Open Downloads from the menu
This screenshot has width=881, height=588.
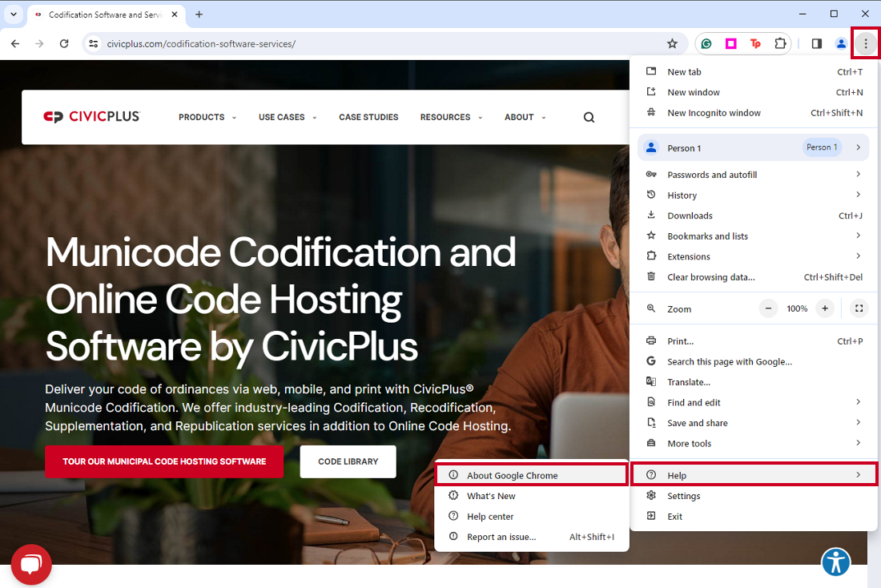(754, 215)
